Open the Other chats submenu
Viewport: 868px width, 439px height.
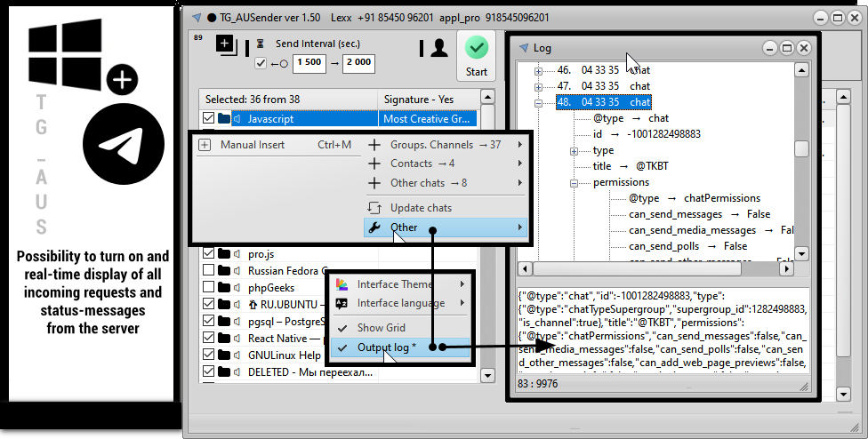(x=446, y=183)
